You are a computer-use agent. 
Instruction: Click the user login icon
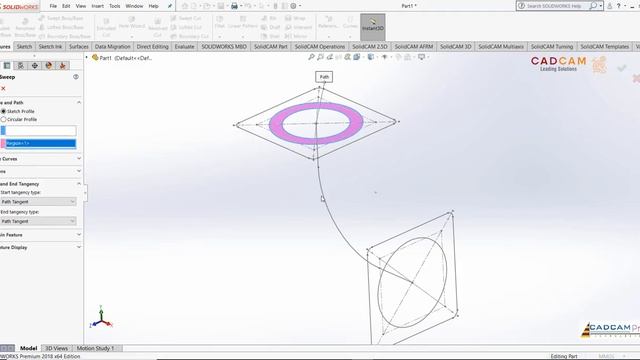point(609,6)
